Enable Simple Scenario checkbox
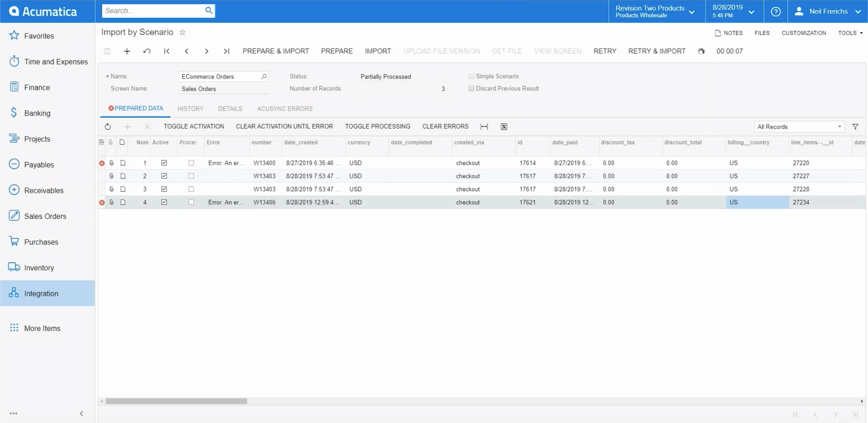868x423 pixels. point(470,76)
